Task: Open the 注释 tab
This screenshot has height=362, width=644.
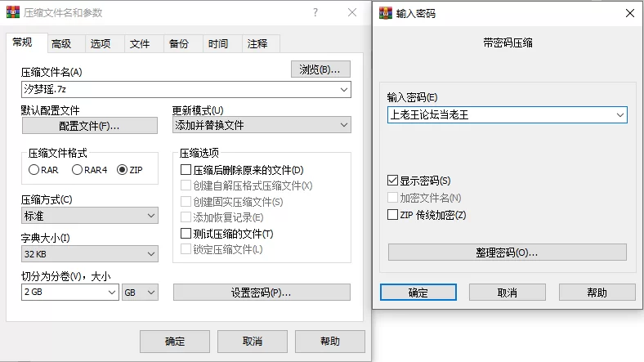Action: click(257, 44)
